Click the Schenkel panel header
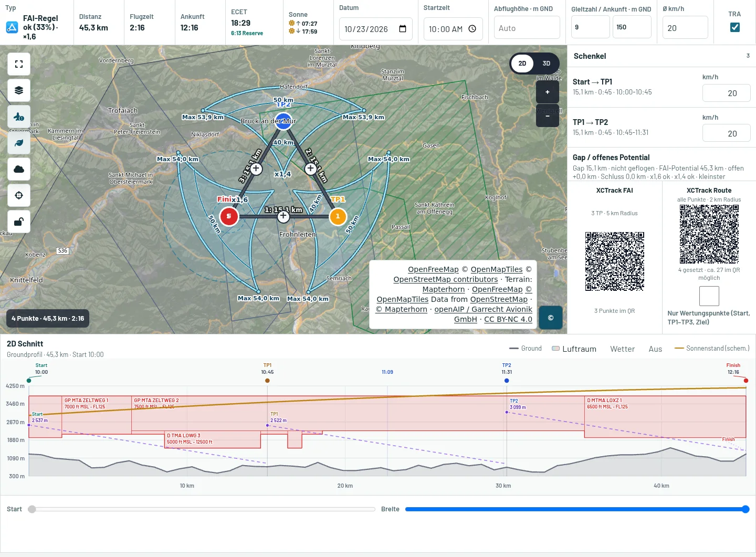The height and width of the screenshot is (557, 756). (661, 56)
